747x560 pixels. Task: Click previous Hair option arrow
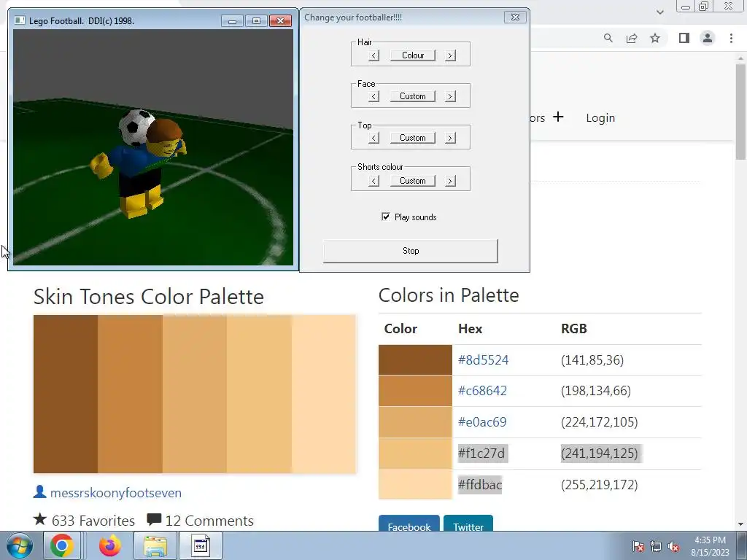(374, 55)
